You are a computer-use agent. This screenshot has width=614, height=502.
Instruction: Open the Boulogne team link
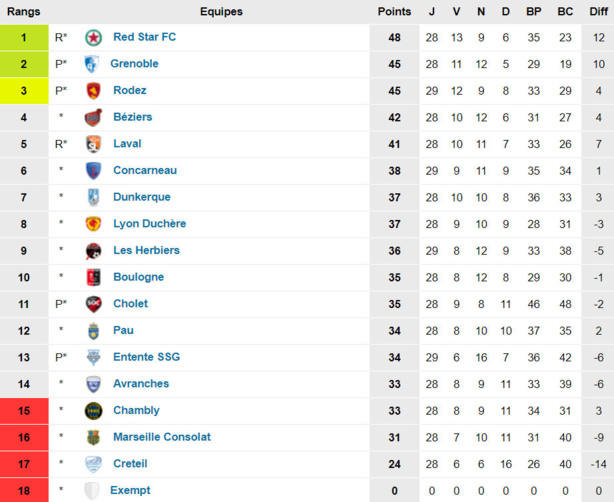click(139, 277)
